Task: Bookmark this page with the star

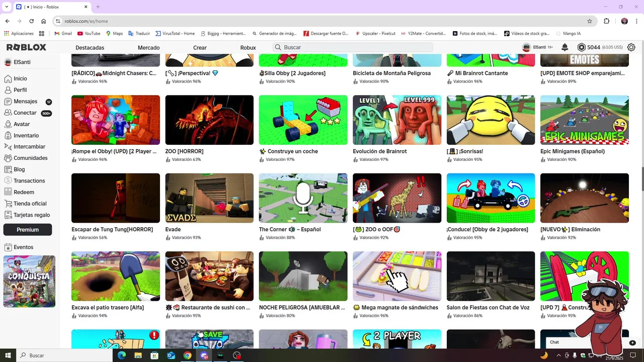Action: (x=590, y=21)
